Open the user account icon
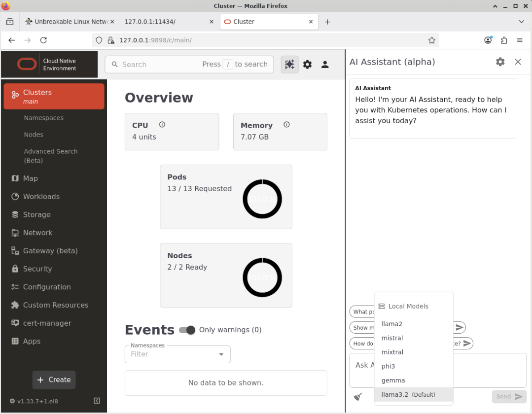Screen dimensions: 532x414 325,64
